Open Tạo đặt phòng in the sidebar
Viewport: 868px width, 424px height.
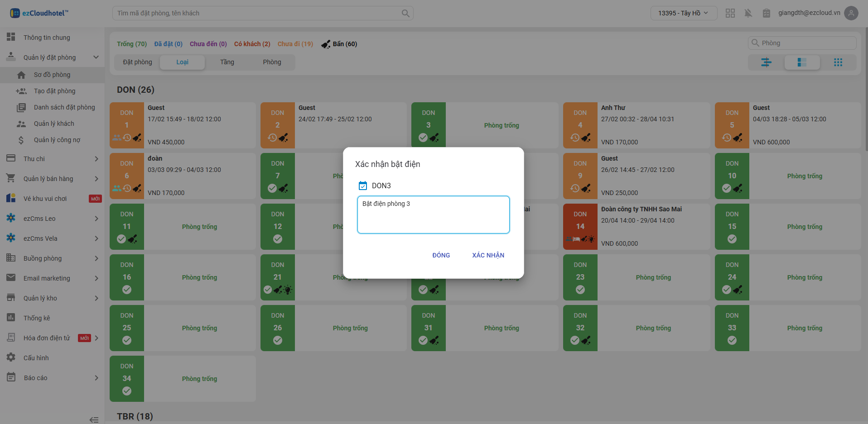(54, 91)
